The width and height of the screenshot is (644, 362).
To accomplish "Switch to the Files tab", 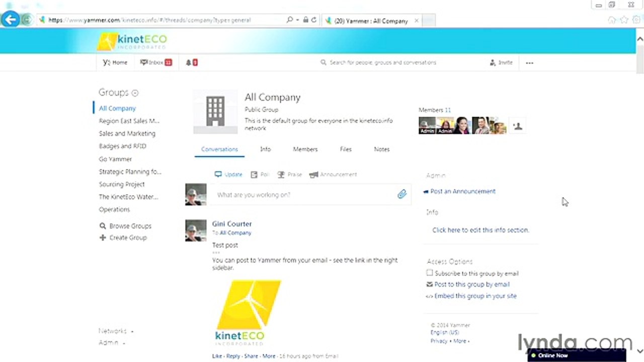I will [x=346, y=149].
